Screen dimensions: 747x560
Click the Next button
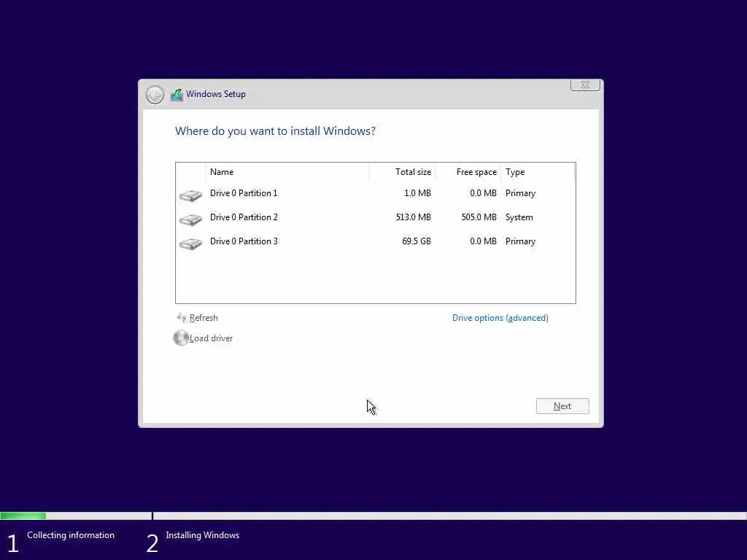coord(562,406)
